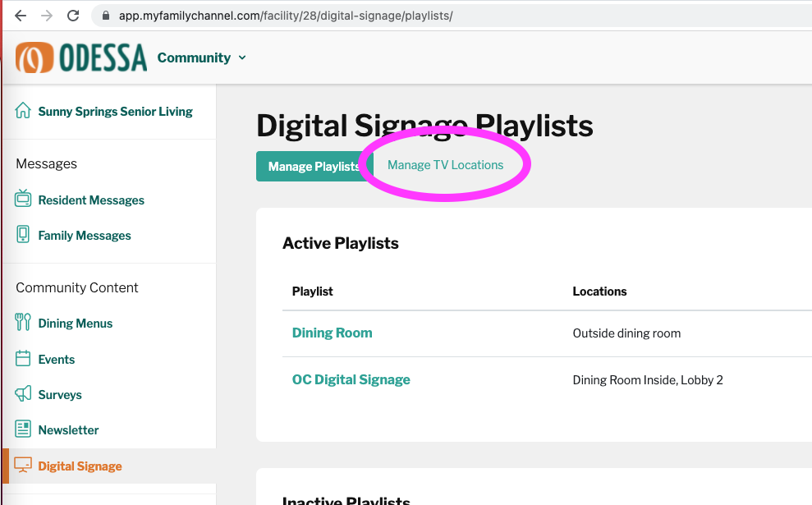Click the padlock icon in address bar

106,16
